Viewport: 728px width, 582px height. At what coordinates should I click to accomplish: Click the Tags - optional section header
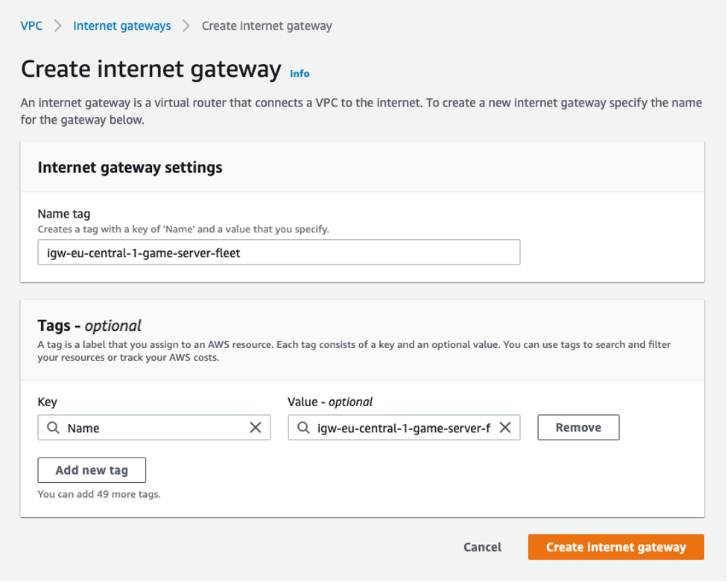(x=89, y=326)
